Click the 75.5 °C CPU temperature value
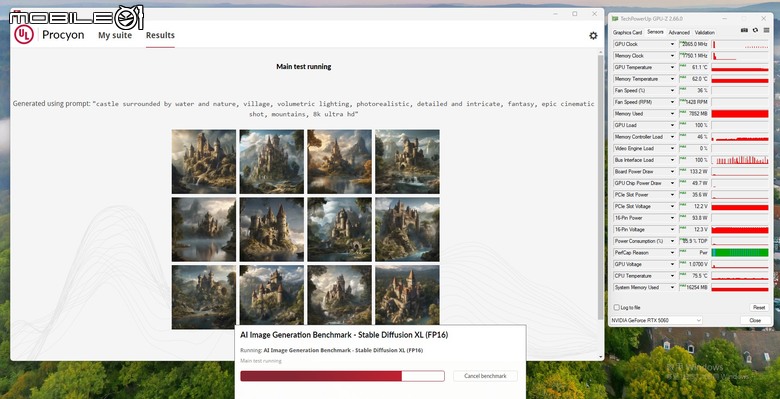 (693, 276)
